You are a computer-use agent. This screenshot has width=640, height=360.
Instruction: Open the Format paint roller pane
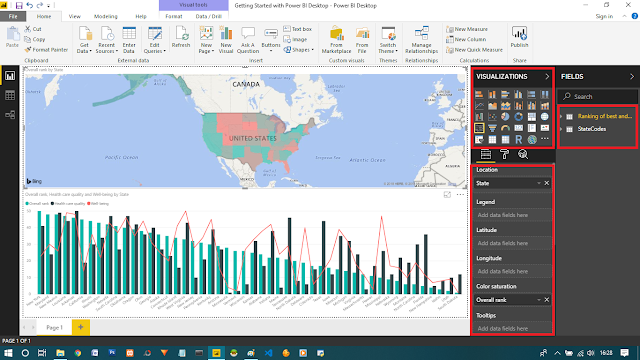pyautogui.click(x=504, y=154)
